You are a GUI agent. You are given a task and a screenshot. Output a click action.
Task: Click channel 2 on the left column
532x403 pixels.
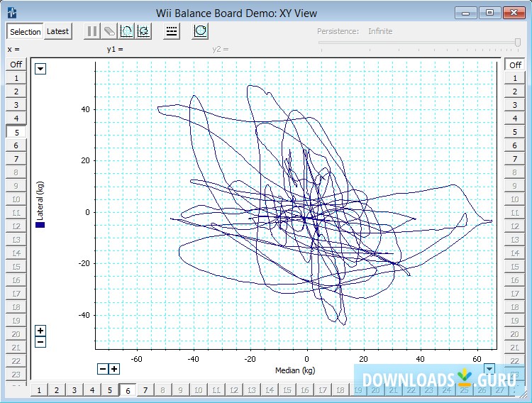16,92
